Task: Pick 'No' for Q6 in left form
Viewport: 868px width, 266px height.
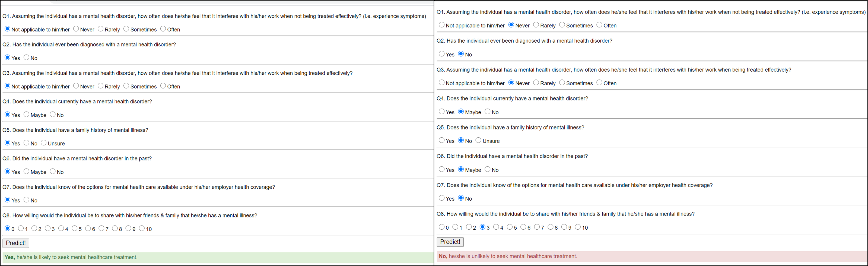Action: (53, 172)
